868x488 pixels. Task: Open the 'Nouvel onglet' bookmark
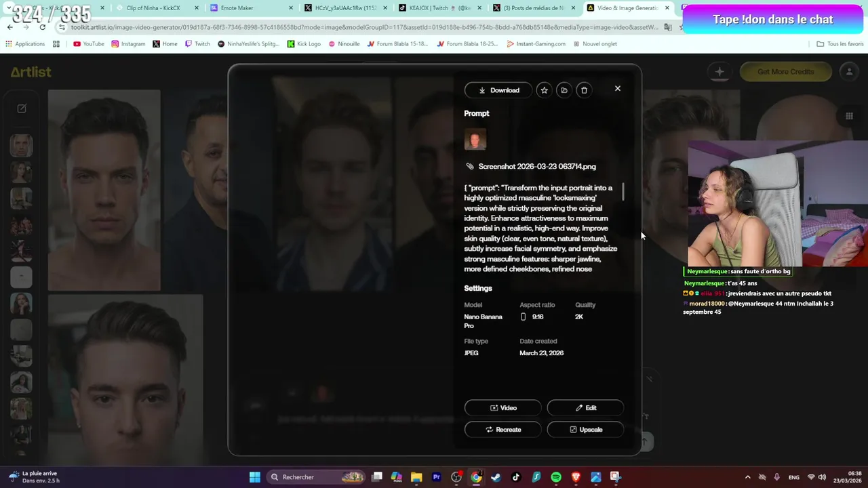click(x=595, y=43)
